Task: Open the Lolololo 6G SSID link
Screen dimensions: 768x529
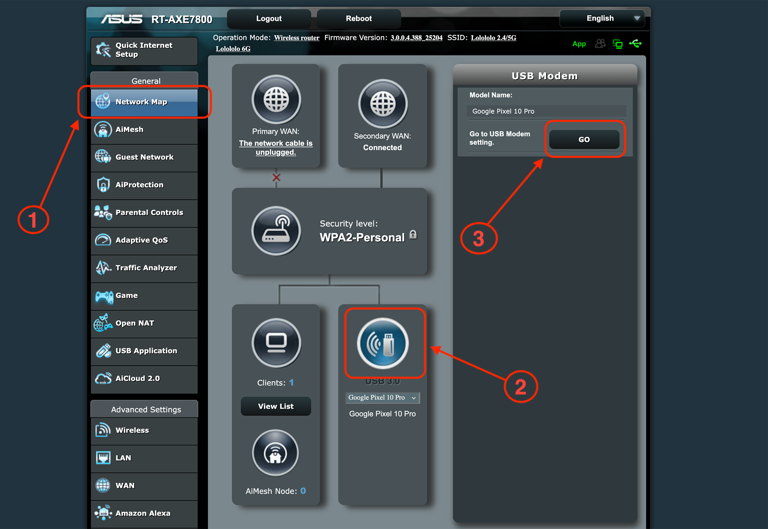Action: (x=233, y=49)
